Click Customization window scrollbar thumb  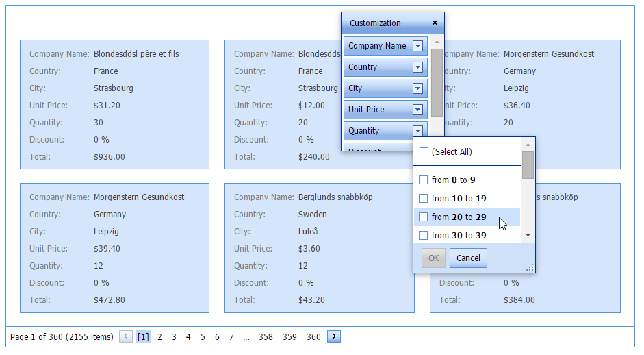[437, 83]
